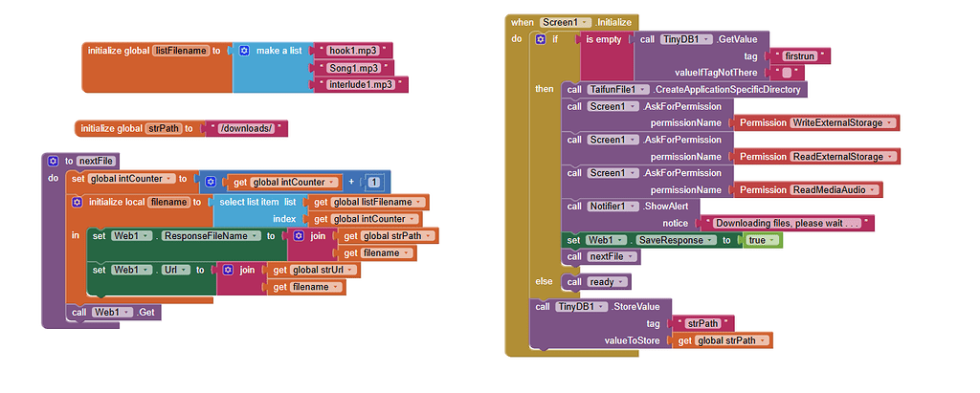The width and height of the screenshot is (980, 393).
Task: Open the TinyDB1 dropdown on .StoreValue
Action: pos(601,307)
